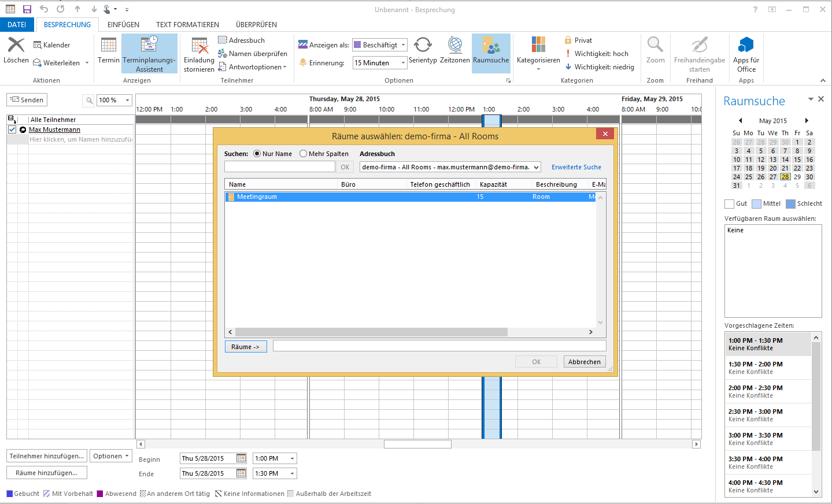Toggle Max Mustermann attendee checkbox
Viewport: 832px width, 504px height.
coord(12,129)
